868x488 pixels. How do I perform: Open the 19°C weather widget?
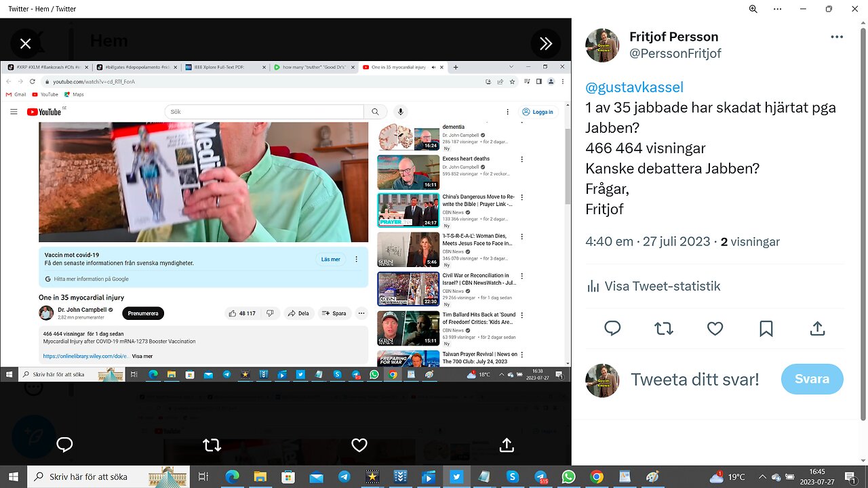726,476
